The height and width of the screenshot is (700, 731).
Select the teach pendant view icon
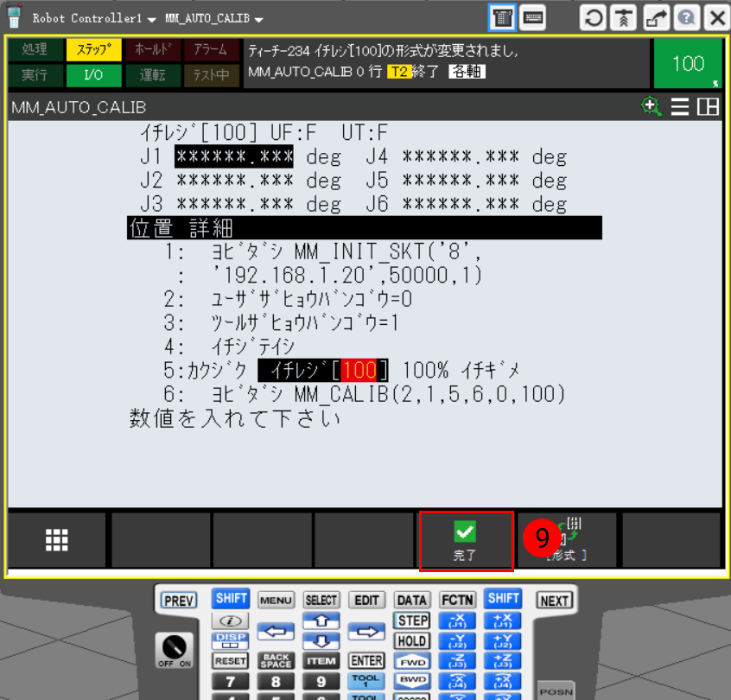(502, 18)
